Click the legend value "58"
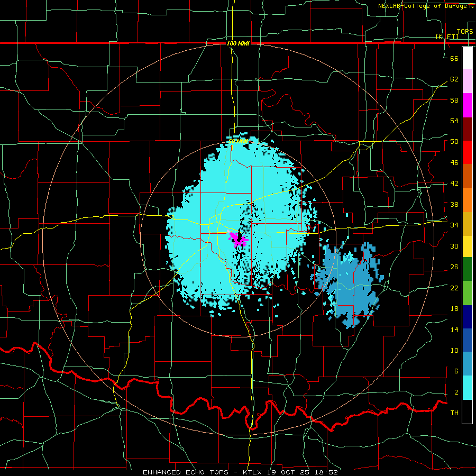This screenshot has height=476, width=476. point(454,100)
